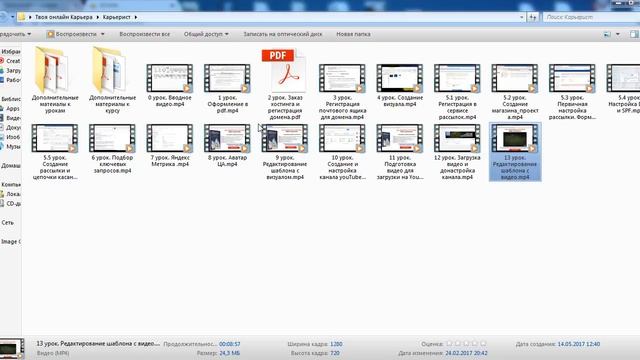This screenshot has width=640, height=360.
Task: Select 3 урок. Регистрация почтового ящика video
Action: click(342, 92)
